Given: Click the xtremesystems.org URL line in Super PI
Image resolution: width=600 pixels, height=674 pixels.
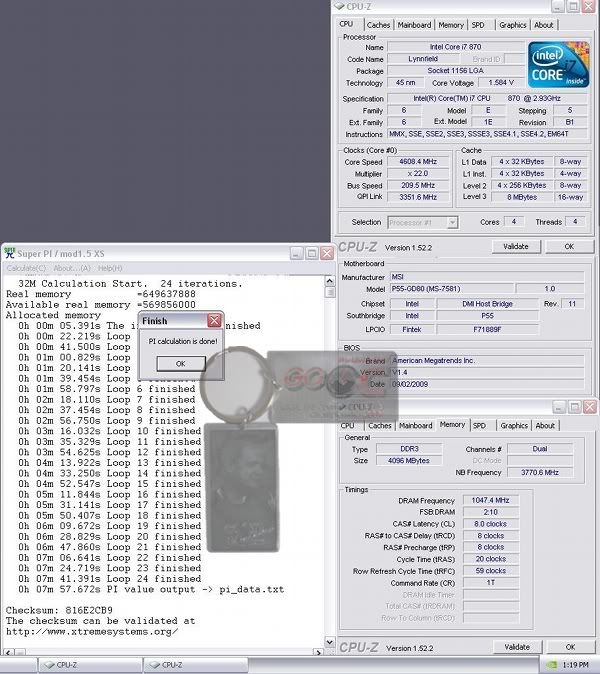Looking at the screenshot, I should point(92,632).
